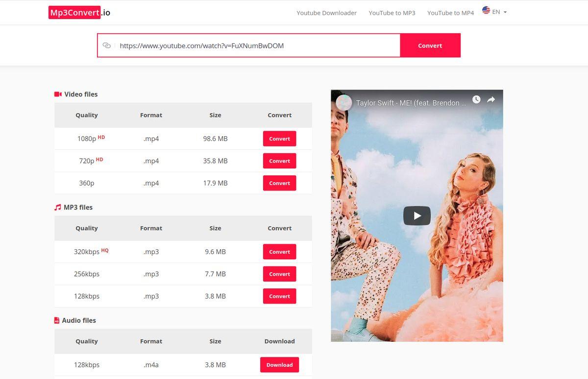Click the Share arrow icon on video
588x379 pixels.
491,99
